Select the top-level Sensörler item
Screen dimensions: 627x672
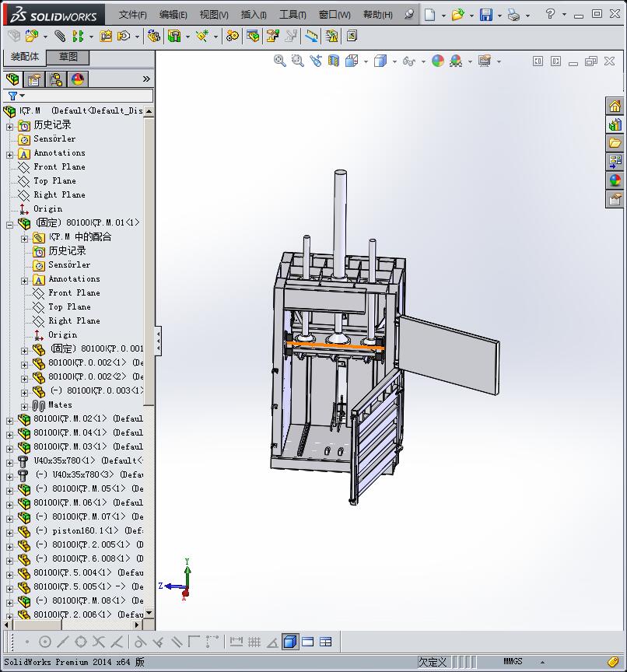tap(54, 139)
